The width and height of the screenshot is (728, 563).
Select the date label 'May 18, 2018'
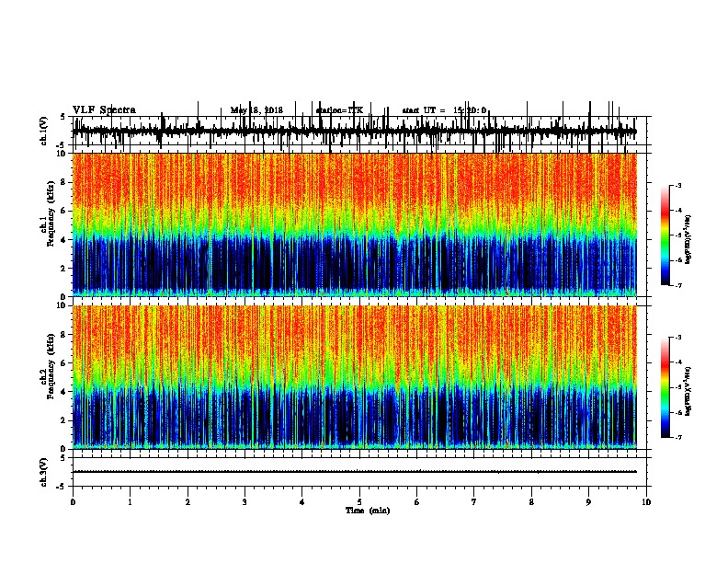256,110
